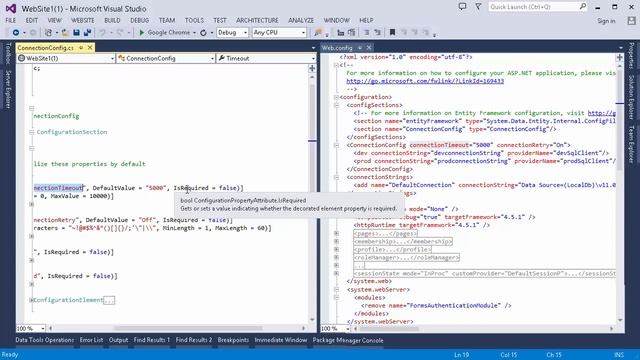Switch to the Output tab

pos(118,340)
